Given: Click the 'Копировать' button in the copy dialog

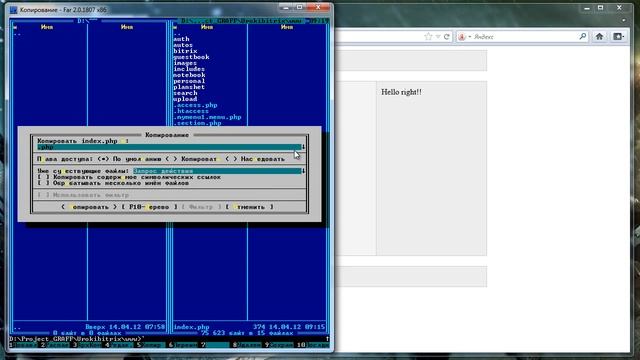Looking at the screenshot, I should [x=89, y=207].
